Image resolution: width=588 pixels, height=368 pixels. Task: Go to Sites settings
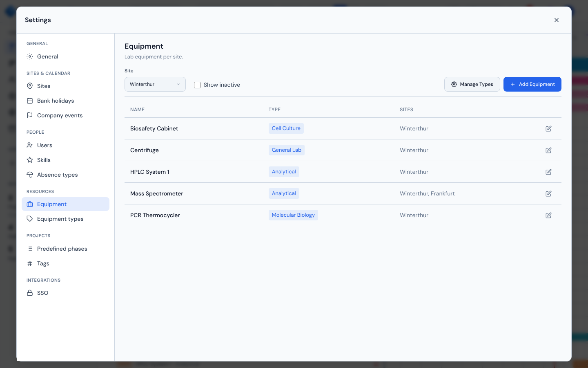pos(65,86)
